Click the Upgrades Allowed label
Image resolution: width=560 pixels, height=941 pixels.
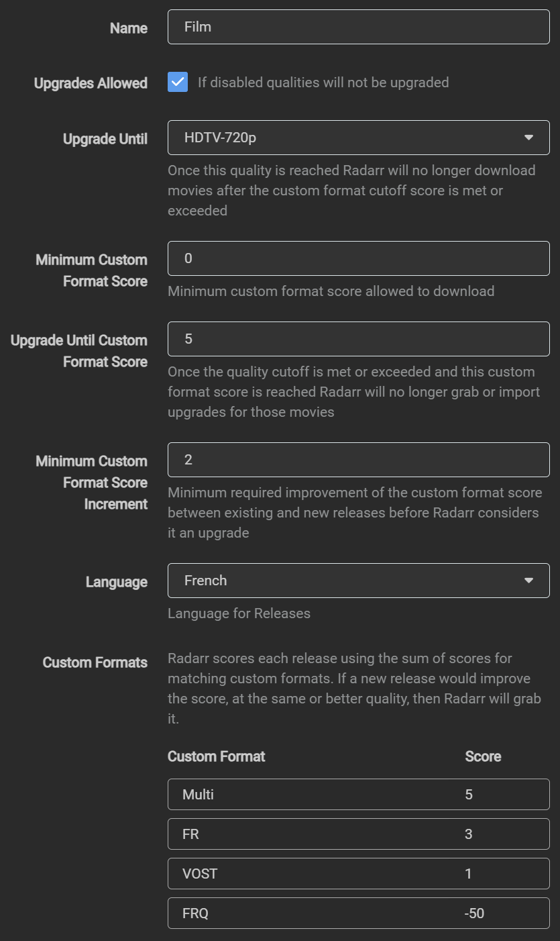coord(91,83)
